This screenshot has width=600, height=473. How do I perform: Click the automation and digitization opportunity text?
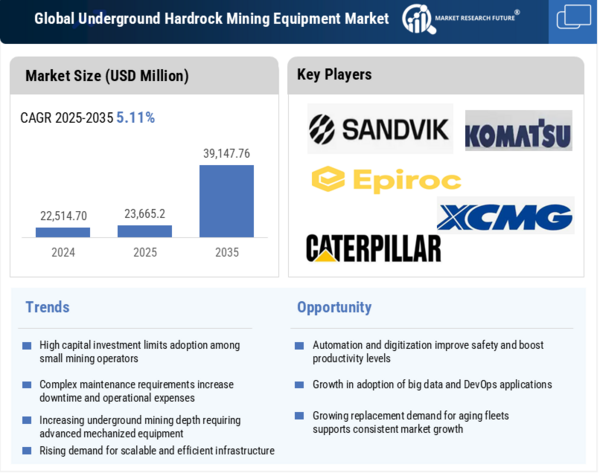[x=427, y=351]
